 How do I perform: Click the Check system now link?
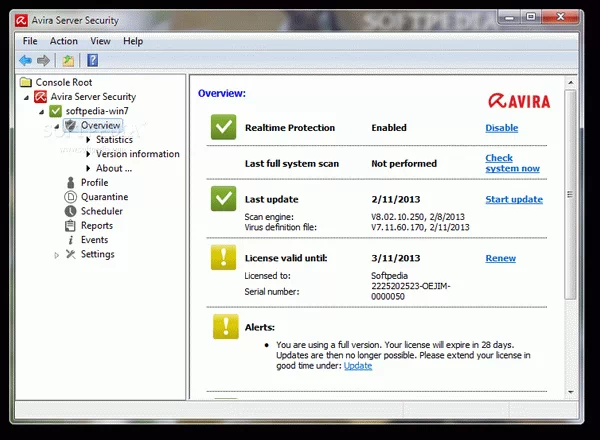pos(512,163)
